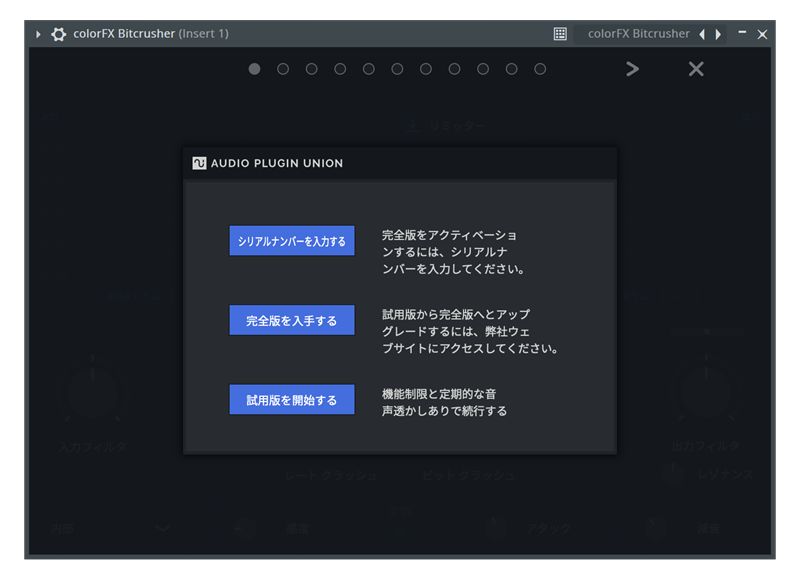
Task: Jump to the tenth page dot
Action: point(512,69)
